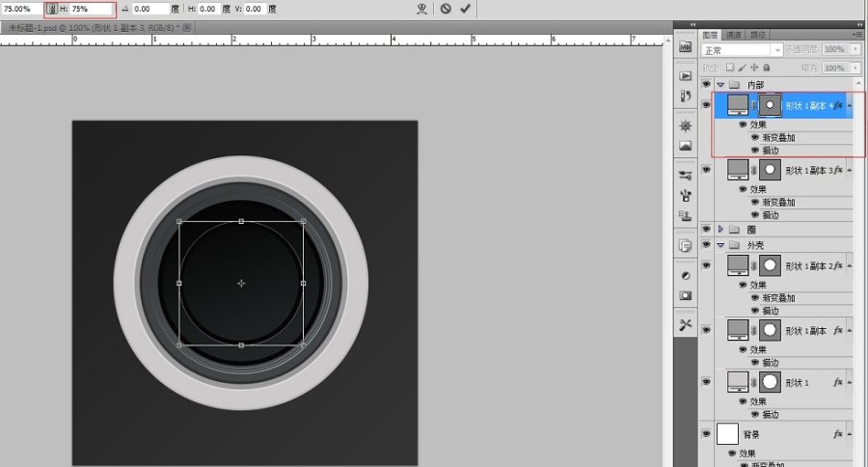Click the vertical skew V field
The height and width of the screenshot is (467, 868).
255,9
